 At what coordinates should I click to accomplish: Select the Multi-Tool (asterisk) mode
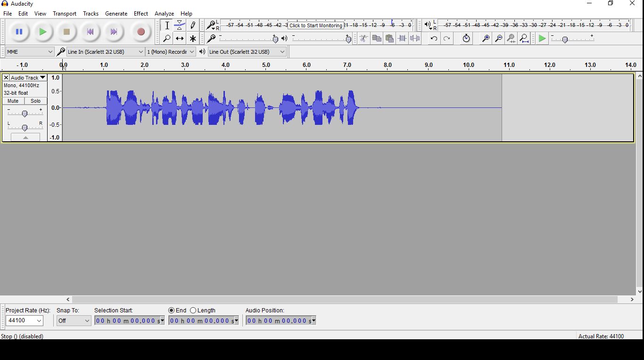pyautogui.click(x=192, y=39)
